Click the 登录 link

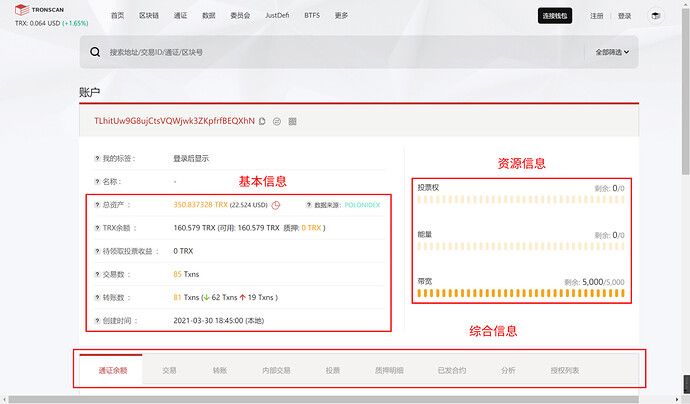click(624, 16)
